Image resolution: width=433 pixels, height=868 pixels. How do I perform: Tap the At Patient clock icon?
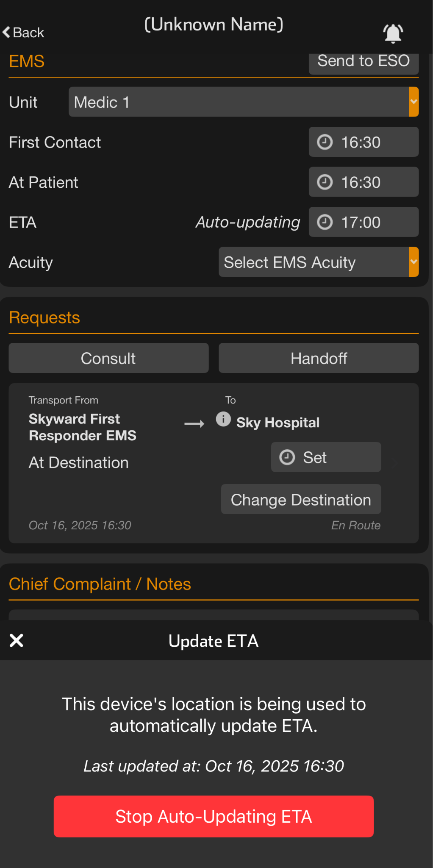325,182
